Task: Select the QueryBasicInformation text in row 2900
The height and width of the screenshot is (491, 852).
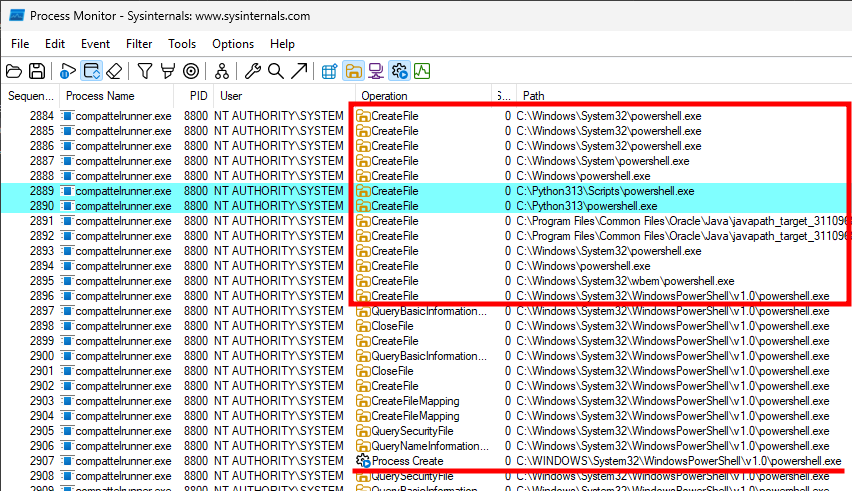Action: 429,356
